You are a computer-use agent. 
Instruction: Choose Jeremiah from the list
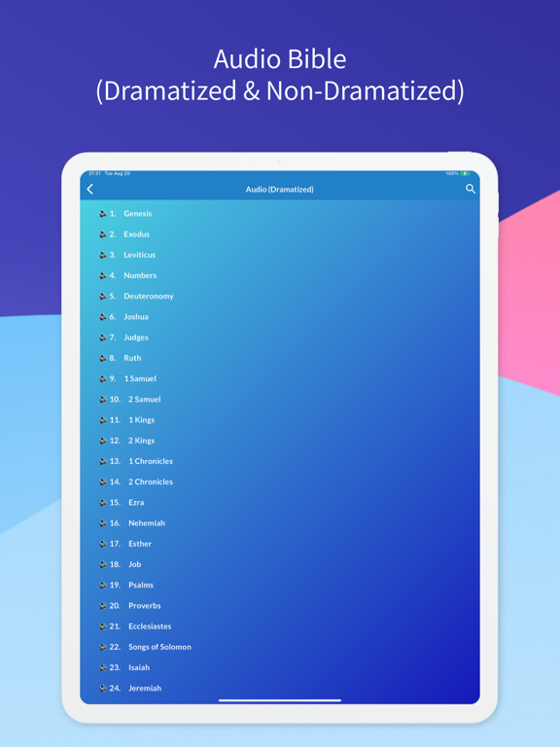coord(145,688)
